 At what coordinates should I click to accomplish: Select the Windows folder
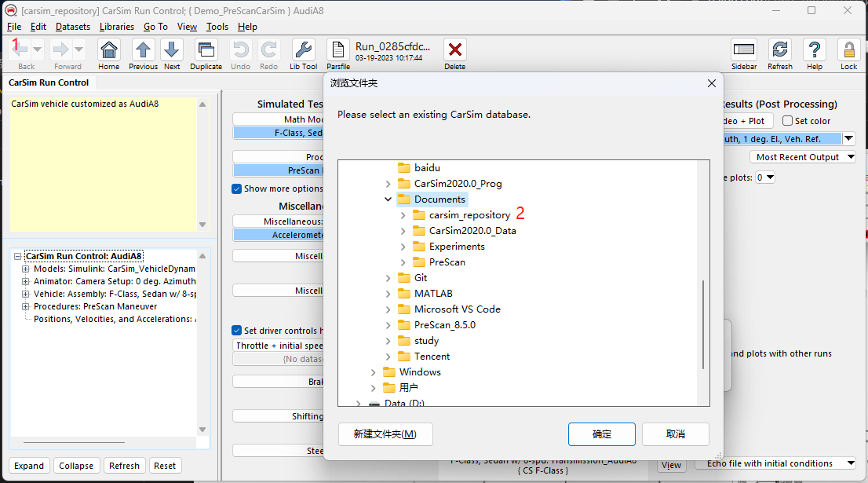click(x=412, y=371)
